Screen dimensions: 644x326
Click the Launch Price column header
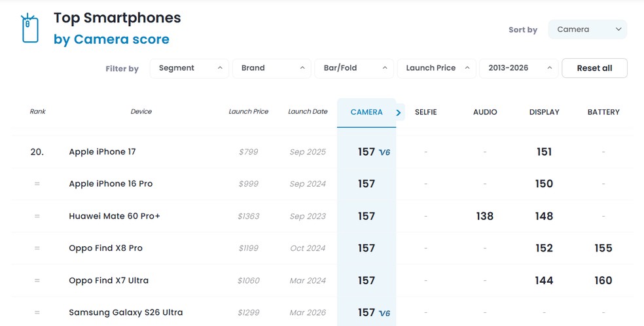coord(249,112)
